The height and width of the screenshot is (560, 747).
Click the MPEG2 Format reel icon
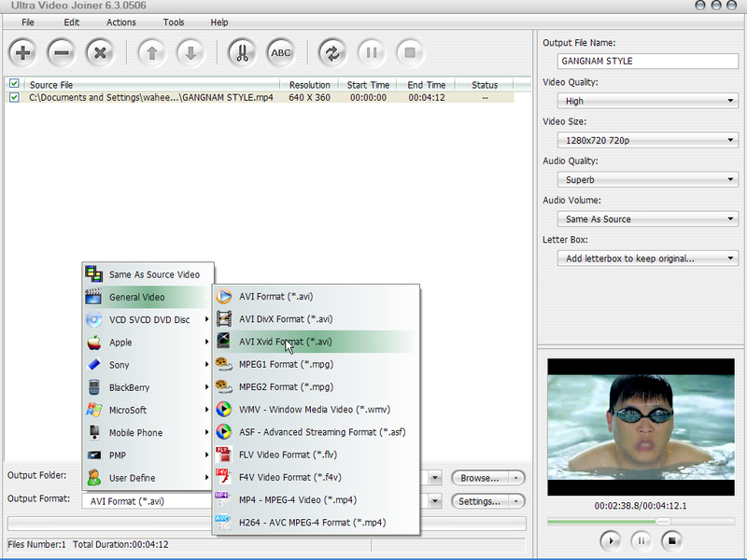point(223,386)
